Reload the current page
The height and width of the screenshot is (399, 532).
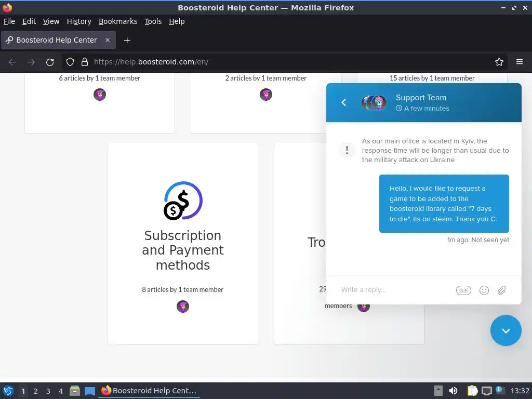tap(50, 62)
